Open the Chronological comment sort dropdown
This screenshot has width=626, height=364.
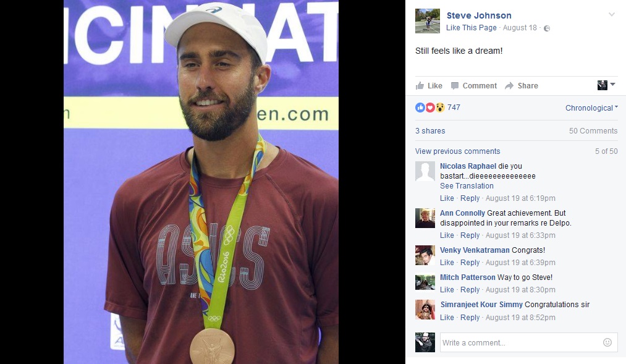(591, 108)
